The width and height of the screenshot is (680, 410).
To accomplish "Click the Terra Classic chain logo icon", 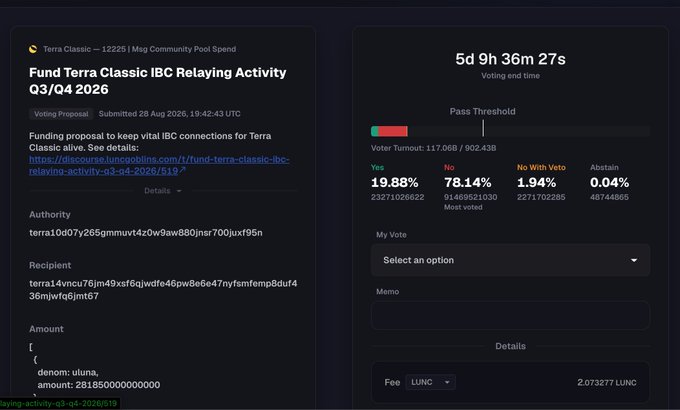I will [33, 49].
